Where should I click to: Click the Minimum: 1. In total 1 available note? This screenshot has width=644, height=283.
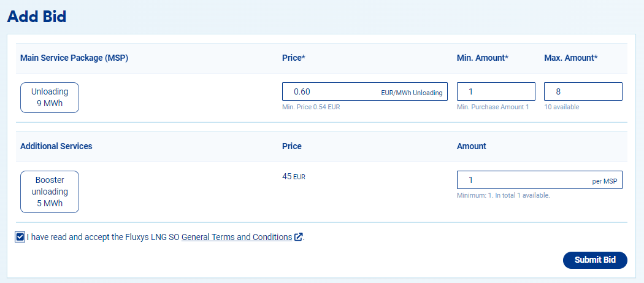pyautogui.click(x=503, y=195)
